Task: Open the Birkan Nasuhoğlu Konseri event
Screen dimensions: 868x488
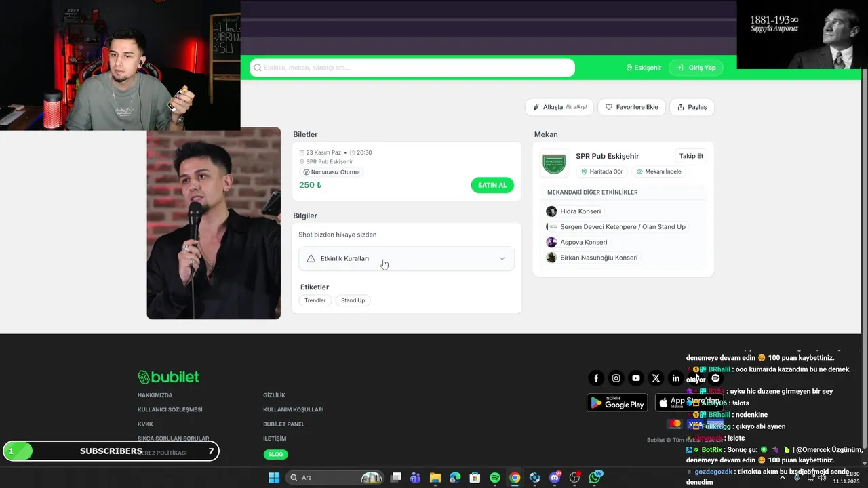Action: click(592, 258)
